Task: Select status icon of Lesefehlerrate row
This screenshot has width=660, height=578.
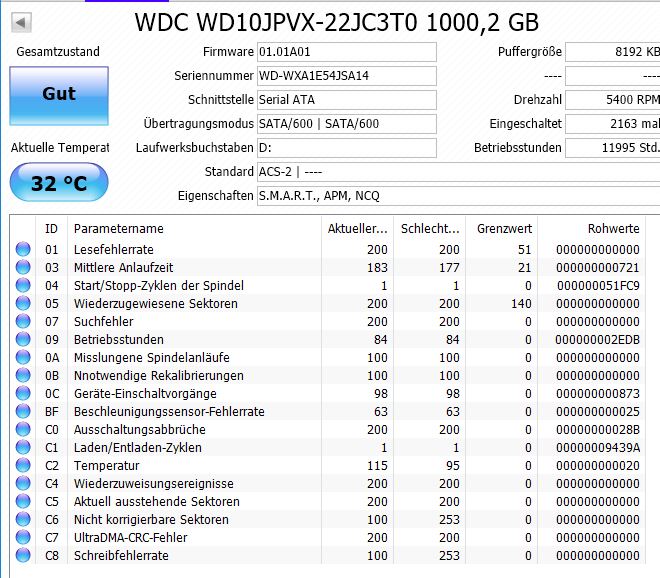Action: point(23,249)
